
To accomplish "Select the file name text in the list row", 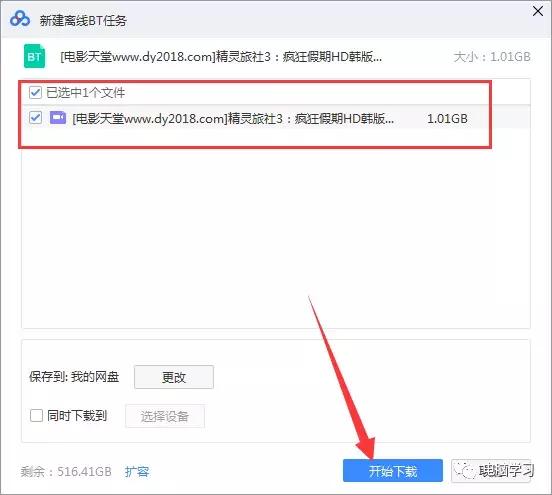I will click(233, 118).
